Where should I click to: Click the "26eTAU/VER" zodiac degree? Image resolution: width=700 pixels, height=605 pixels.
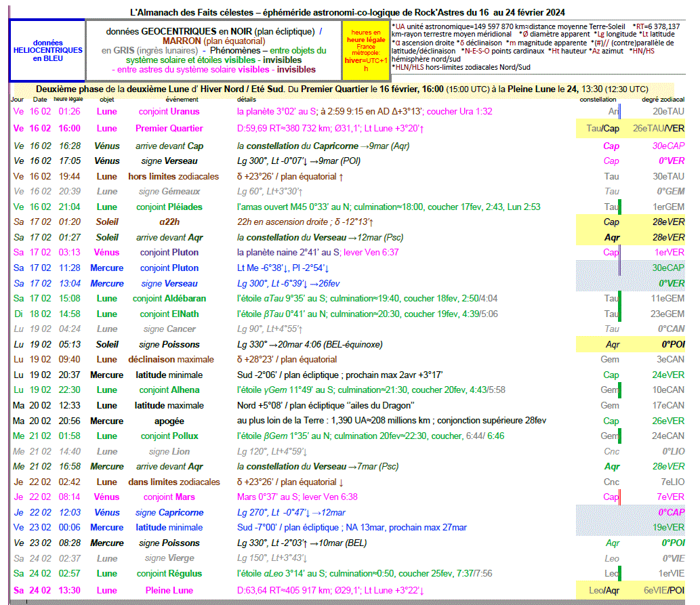pos(659,129)
